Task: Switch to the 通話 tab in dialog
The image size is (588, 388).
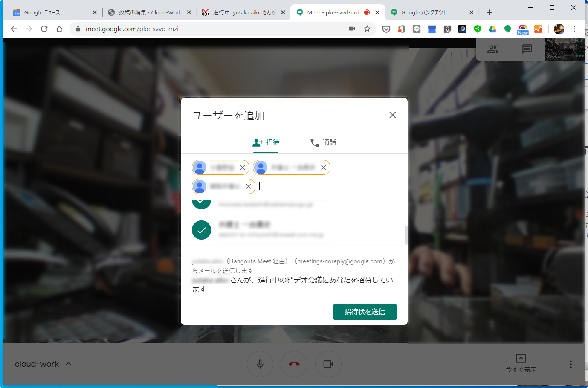Action: pyautogui.click(x=323, y=142)
